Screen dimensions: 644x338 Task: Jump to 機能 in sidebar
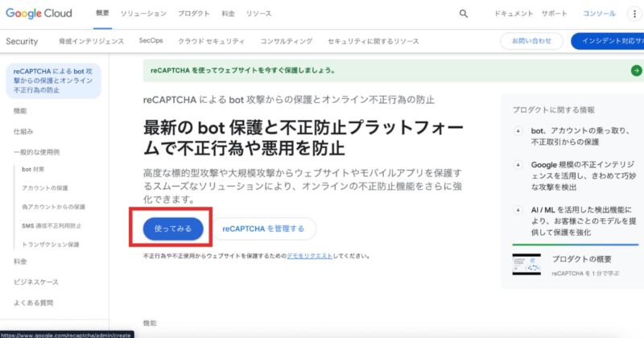click(20, 111)
